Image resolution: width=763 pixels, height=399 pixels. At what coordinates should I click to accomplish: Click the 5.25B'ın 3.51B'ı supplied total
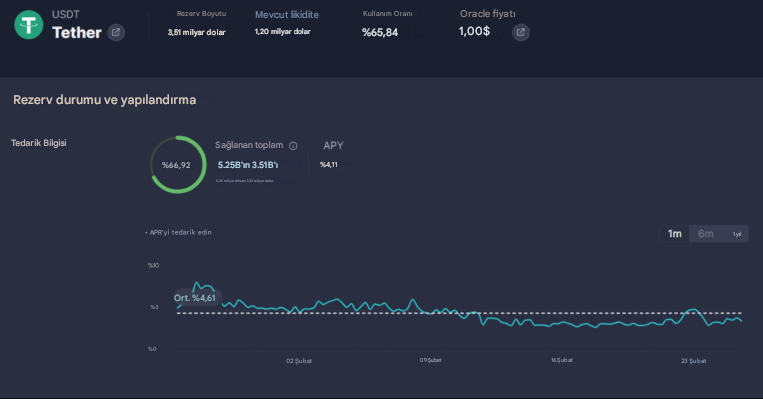coord(248,165)
